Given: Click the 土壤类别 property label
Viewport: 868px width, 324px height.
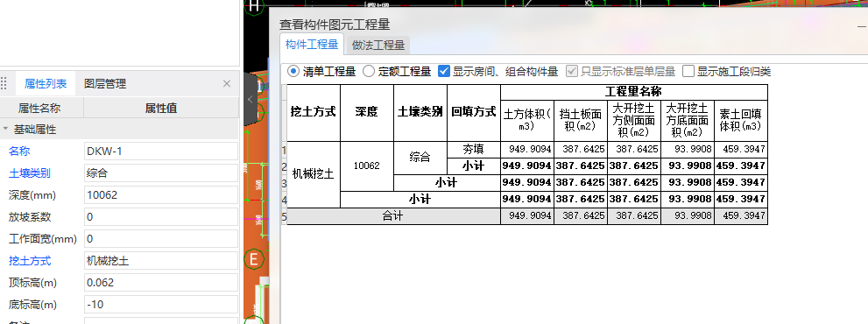Looking at the screenshot, I should tap(29, 173).
